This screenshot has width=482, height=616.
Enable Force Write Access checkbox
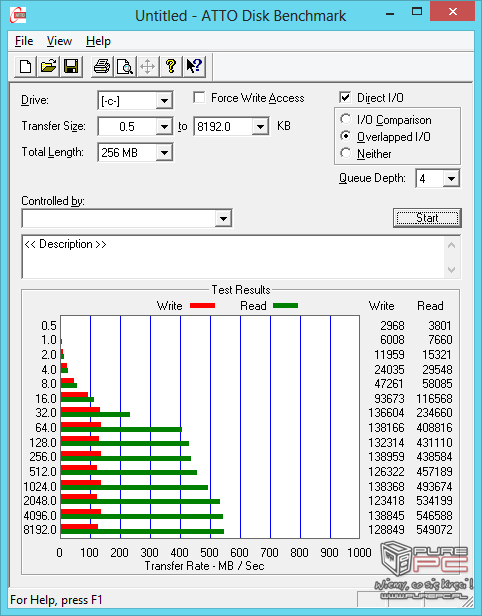coord(199,97)
